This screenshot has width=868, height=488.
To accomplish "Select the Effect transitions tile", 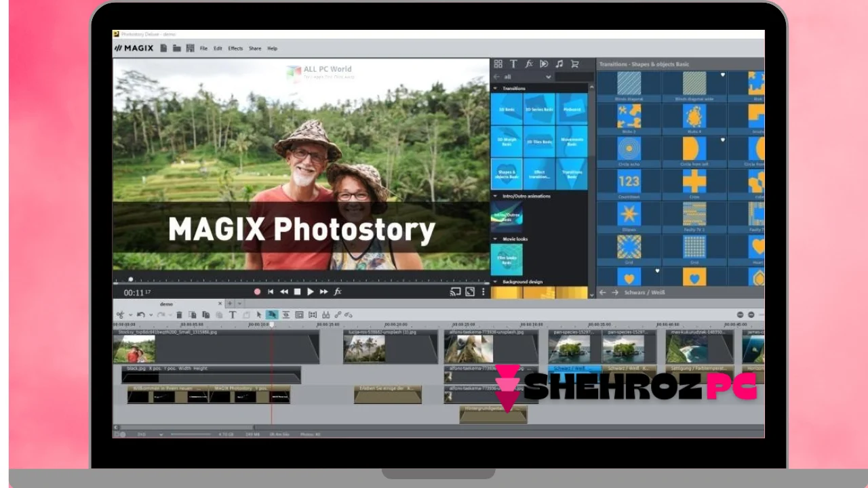I will click(x=539, y=174).
